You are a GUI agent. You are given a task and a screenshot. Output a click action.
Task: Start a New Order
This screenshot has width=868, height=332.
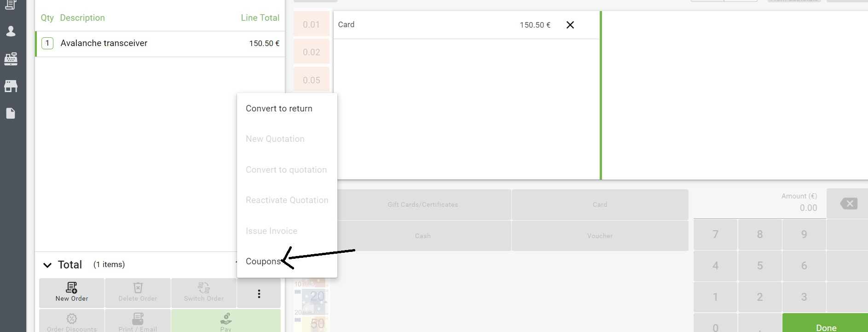point(72,293)
